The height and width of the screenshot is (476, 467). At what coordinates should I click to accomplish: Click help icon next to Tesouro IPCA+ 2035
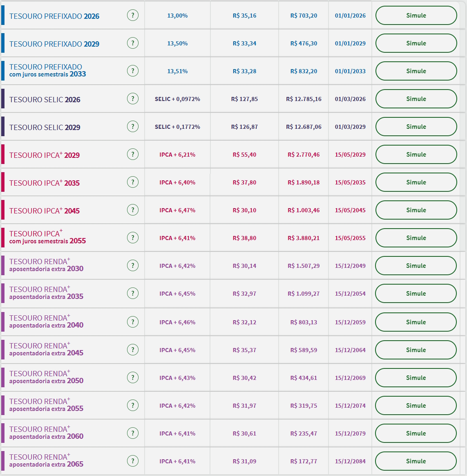(133, 182)
